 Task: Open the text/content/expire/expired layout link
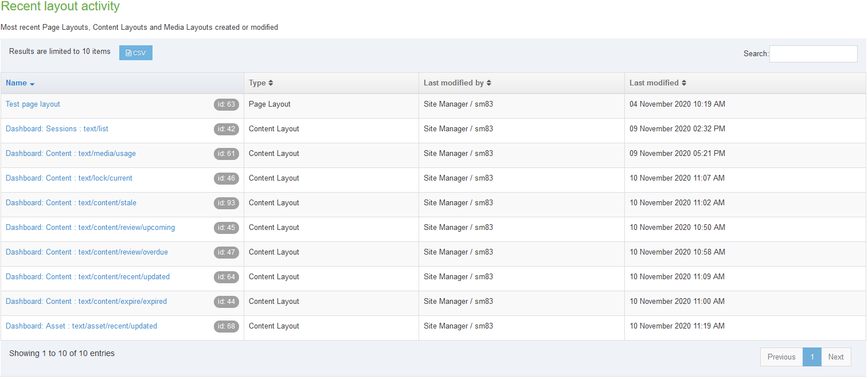[x=86, y=302]
